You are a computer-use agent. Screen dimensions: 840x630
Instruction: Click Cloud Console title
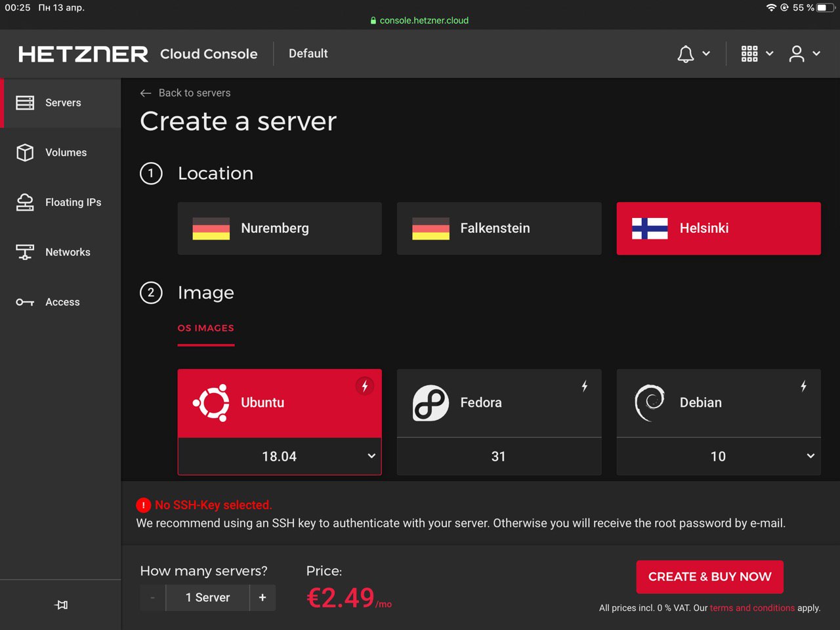[209, 54]
